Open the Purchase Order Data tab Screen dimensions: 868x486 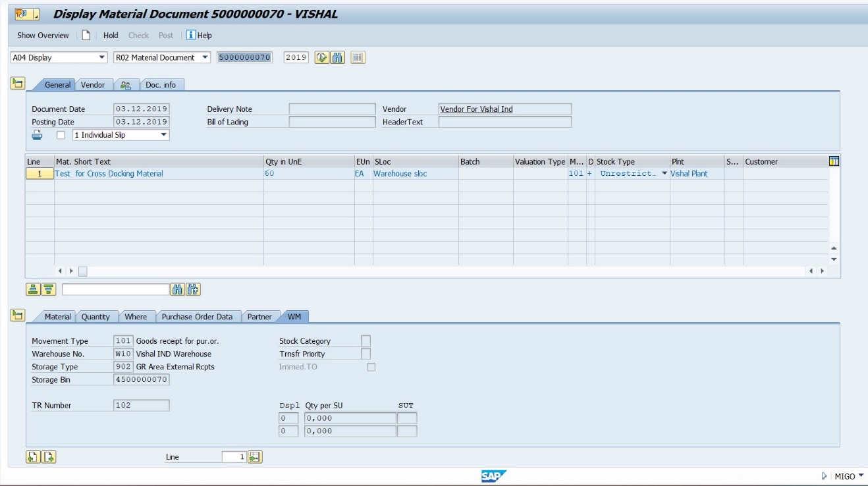197,317
